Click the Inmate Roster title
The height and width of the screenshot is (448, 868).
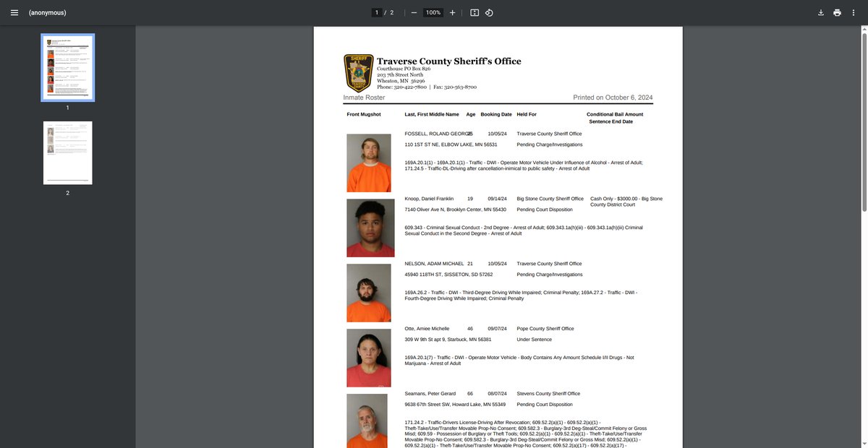point(364,97)
